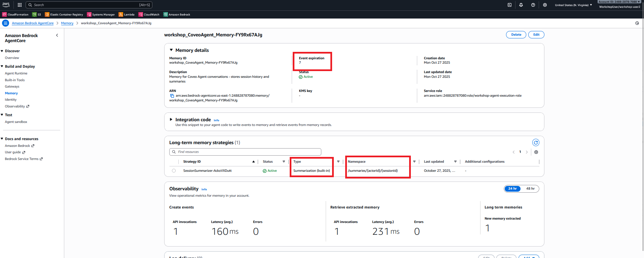This screenshot has width=644, height=258.
Task: Open the Amazon Bedrock docs link
Action: click(x=20, y=146)
